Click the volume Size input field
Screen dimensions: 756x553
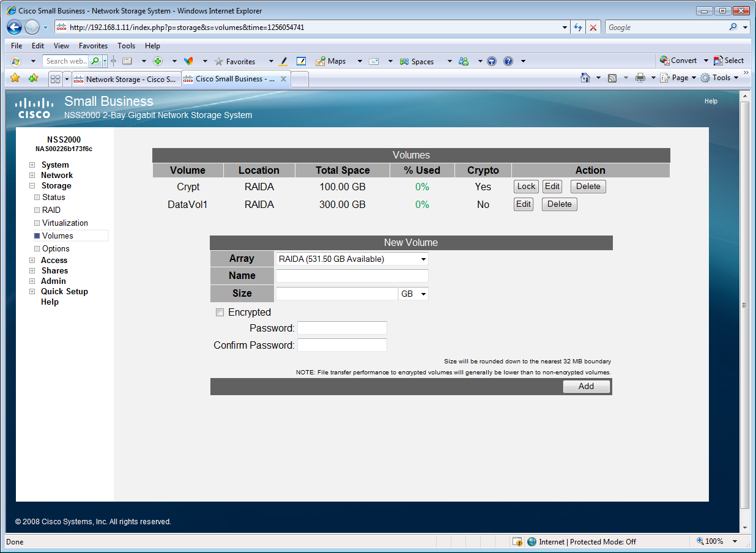coord(337,294)
